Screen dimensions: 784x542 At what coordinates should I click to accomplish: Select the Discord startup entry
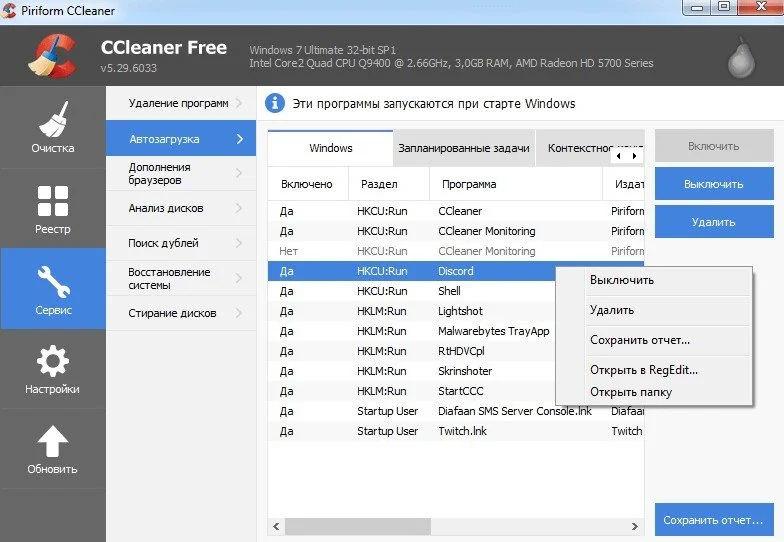click(x=412, y=271)
